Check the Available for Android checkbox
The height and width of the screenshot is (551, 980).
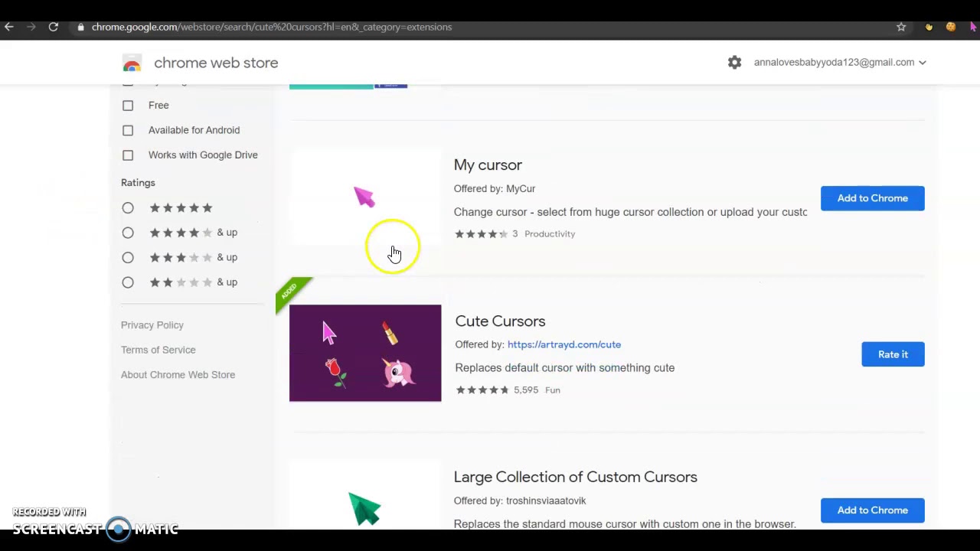tap(128, 130)
